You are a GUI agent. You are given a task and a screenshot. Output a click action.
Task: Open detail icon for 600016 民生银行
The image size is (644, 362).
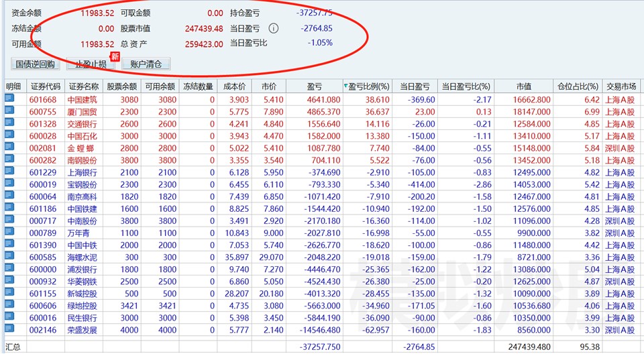9,316
